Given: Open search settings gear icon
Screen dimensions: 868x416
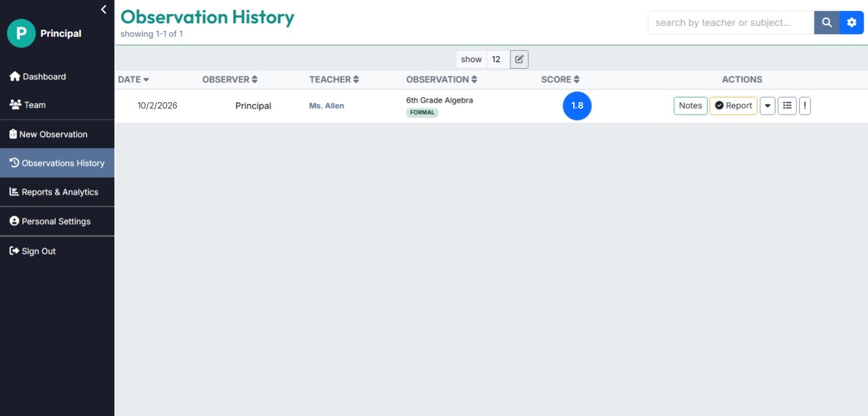Looking at the screenshot, I should [852, 23].
